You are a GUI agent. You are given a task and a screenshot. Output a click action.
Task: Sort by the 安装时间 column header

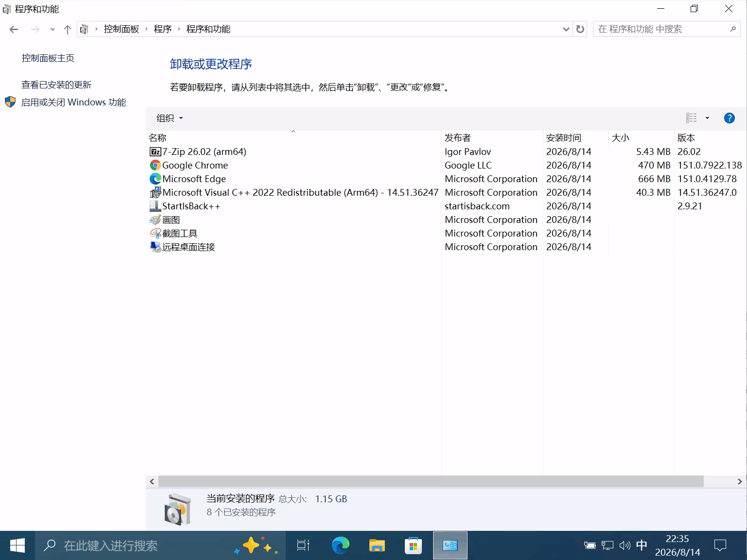tap(576, 138)
